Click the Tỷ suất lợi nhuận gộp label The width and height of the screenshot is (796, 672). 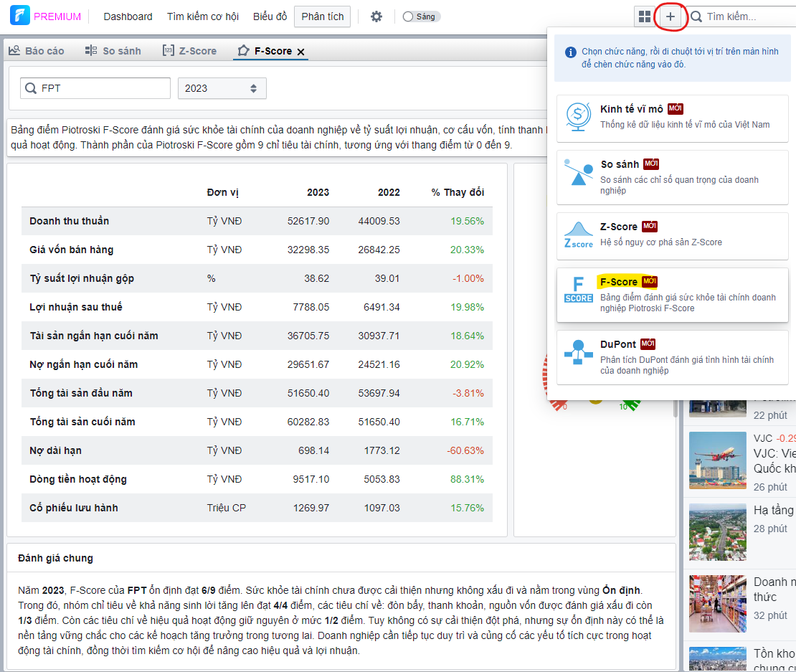(82, 278)
